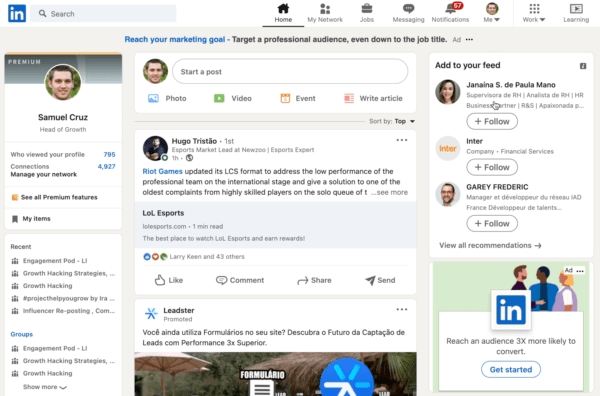Click Hugo Tristão's avatar
The height and width of the screenshot is (396, 600).
tap(155, 148)
